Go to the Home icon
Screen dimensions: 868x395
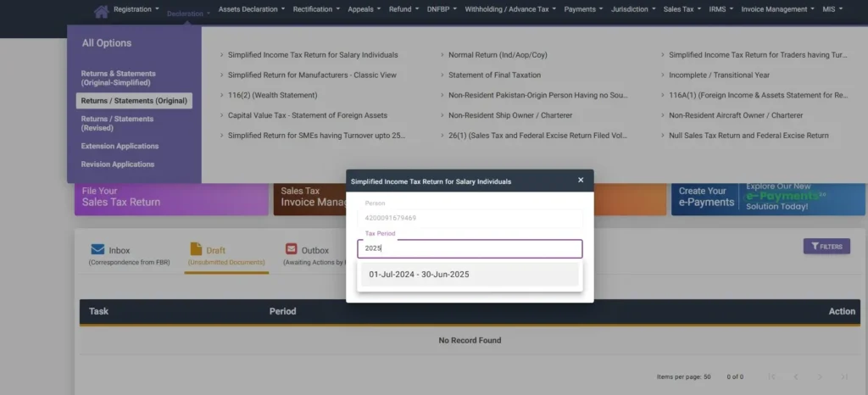(x=101, y=11)
